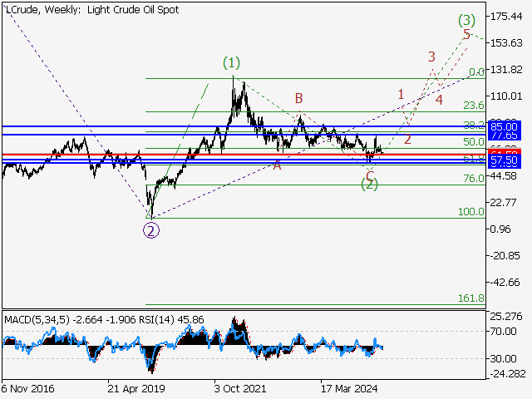Click the red wave C label
Image resolution: width=532 pixels, height=399 pixels.
click(370, 174)
